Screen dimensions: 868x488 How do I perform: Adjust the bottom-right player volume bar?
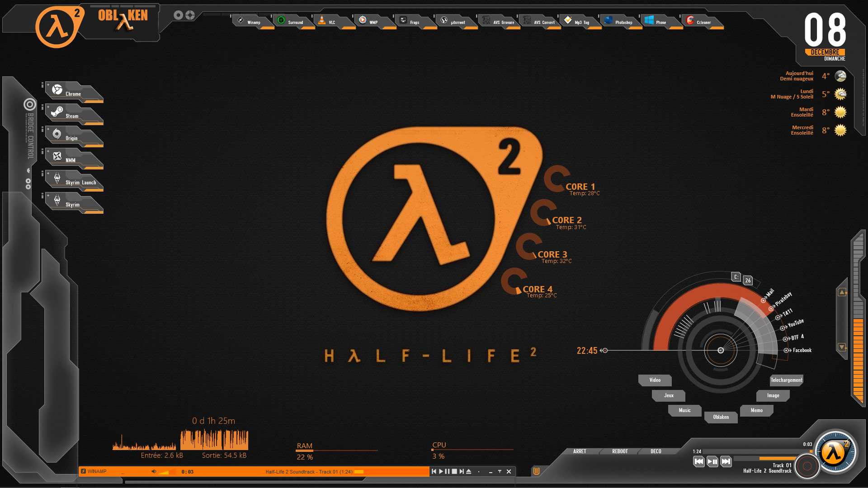[764, 459]
